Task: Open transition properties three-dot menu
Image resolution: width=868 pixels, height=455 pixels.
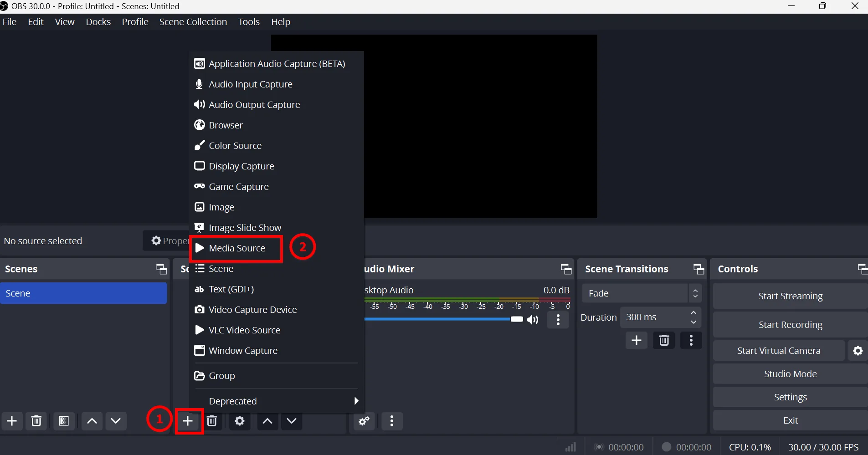Action: (691, 340)
